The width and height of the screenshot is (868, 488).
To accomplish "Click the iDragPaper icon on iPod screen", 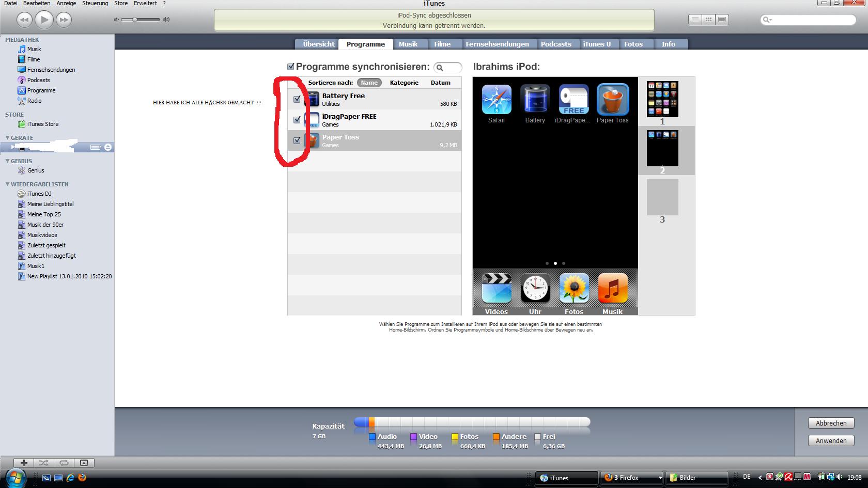I will 574,99.
